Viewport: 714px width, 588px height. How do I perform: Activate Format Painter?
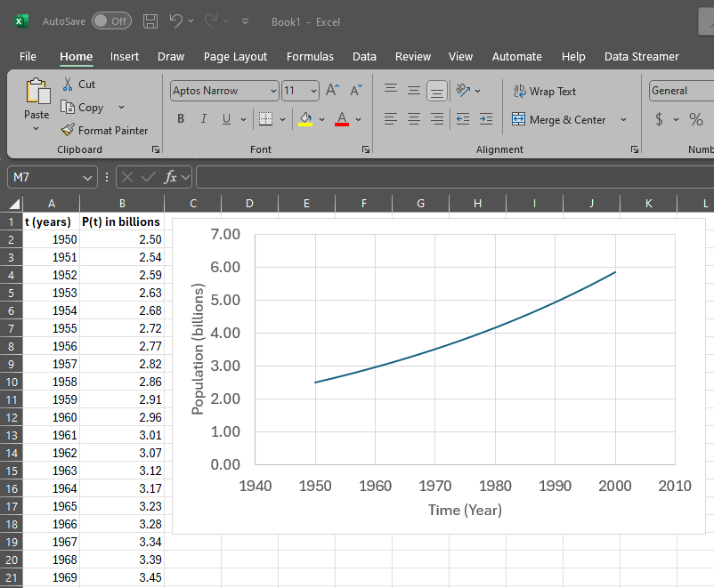pos(104,131)
